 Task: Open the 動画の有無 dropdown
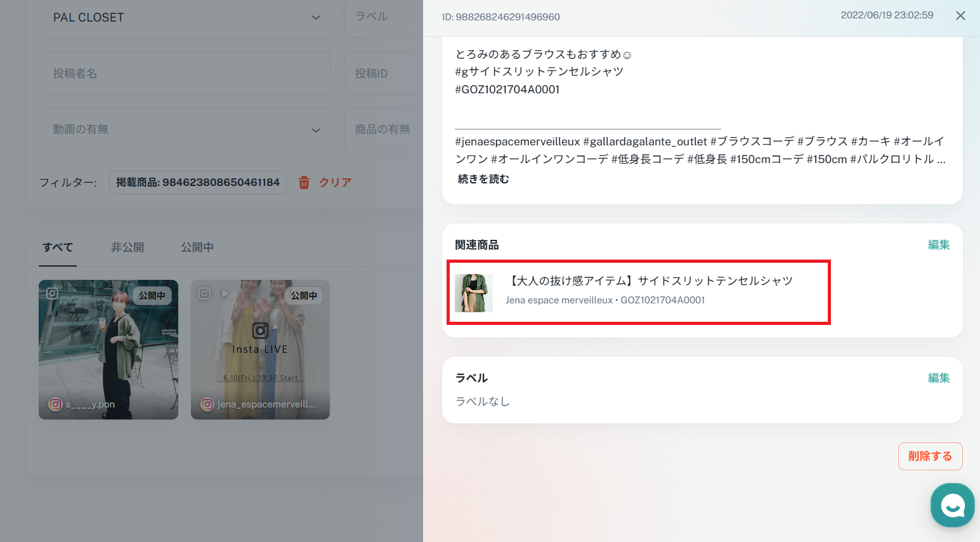pos(186,130)
